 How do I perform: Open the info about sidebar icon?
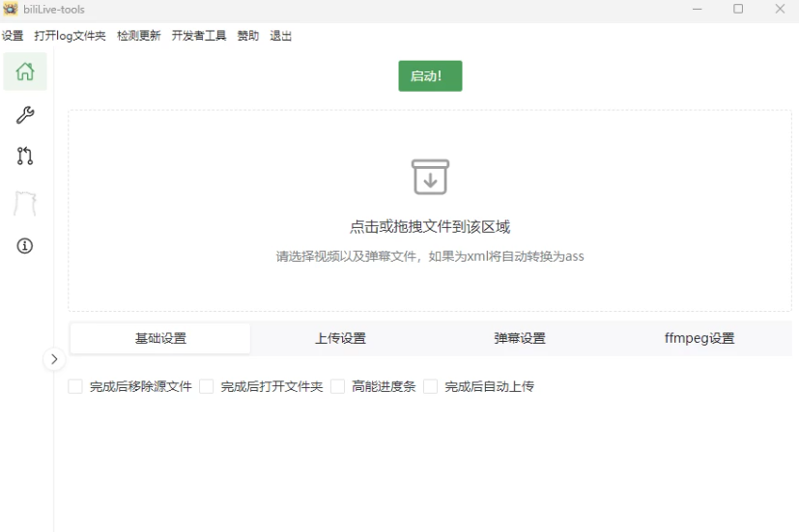[25, 246]
